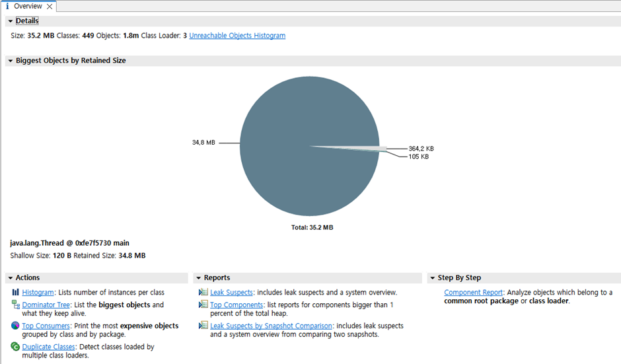Click the Leak Suspects by Snapshot Comparison icon
This screenshot has height=364, width=621.
(x=203, y=326)
